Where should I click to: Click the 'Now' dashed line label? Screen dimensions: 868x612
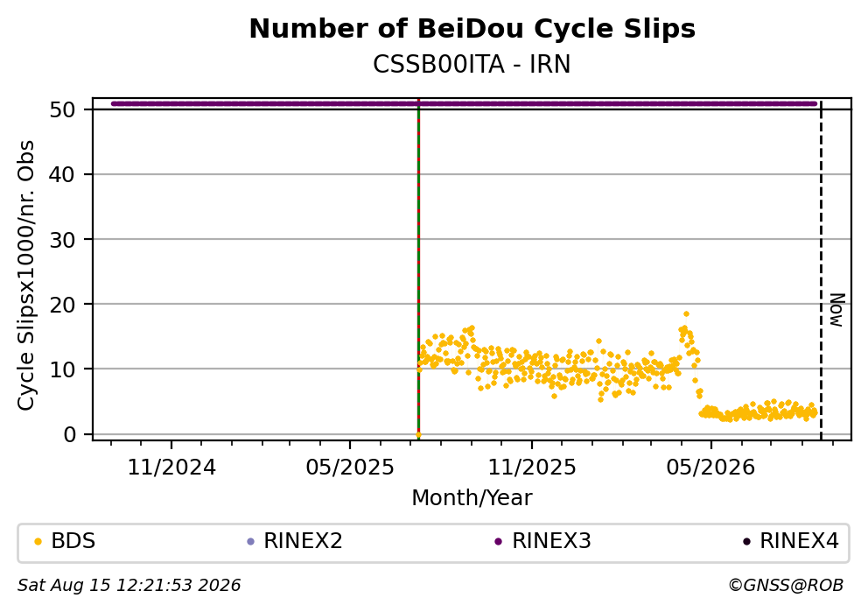(x=837, y=310)
